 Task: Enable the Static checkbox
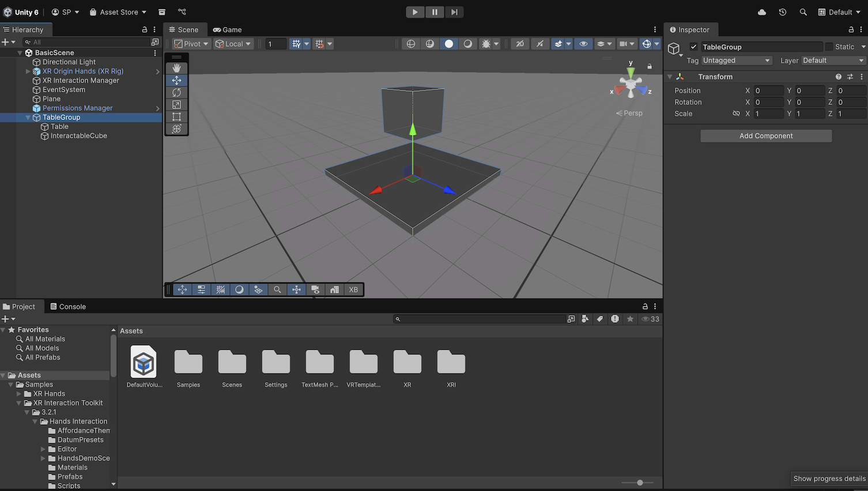pos(829,47)
